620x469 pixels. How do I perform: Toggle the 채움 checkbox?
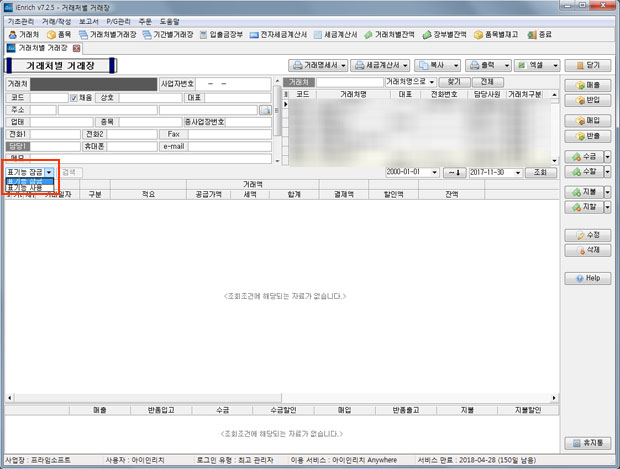73,98
